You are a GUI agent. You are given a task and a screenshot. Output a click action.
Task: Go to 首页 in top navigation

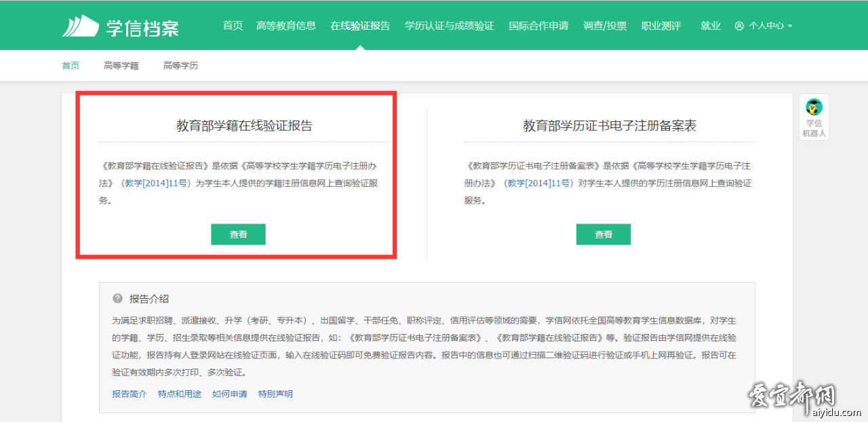tap(233, 26)
